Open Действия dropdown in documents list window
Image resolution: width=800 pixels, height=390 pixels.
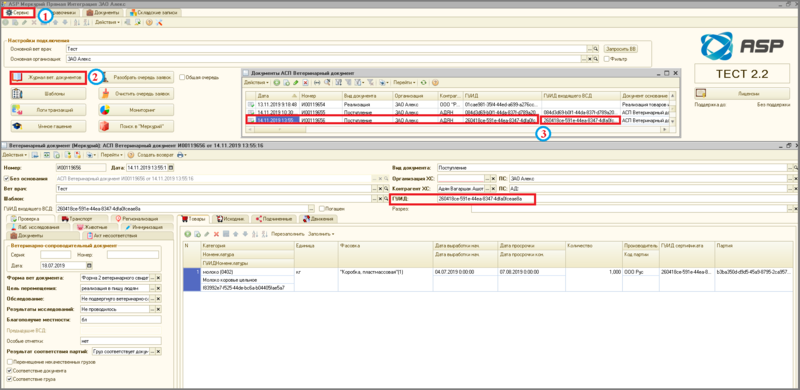[x=256, y=82]
